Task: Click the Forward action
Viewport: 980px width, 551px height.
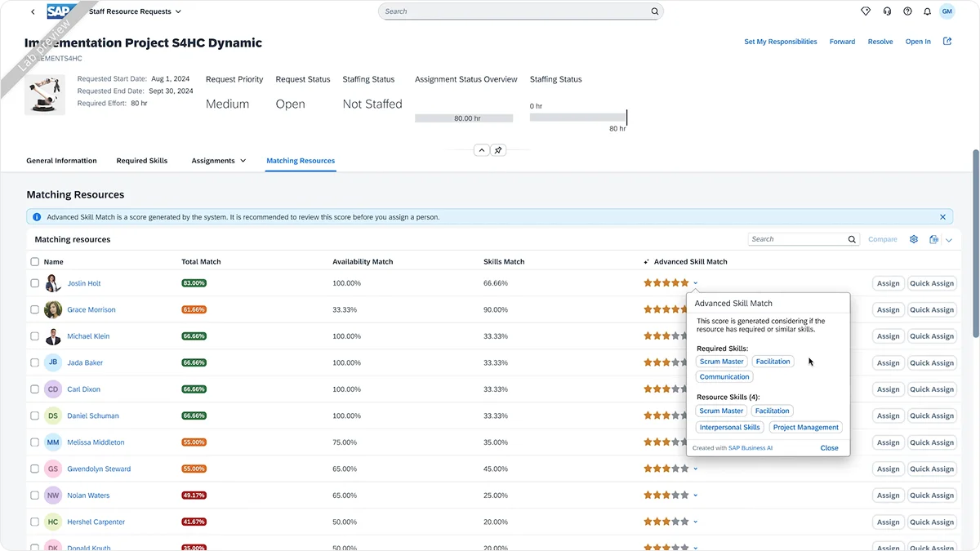Action: point(842,42)
